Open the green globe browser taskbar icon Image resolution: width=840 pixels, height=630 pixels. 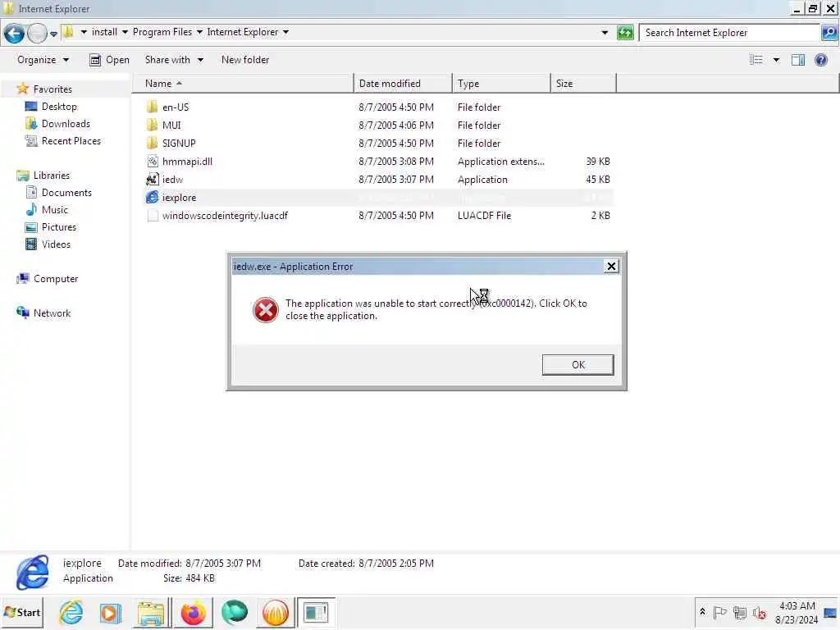(234, 613)
